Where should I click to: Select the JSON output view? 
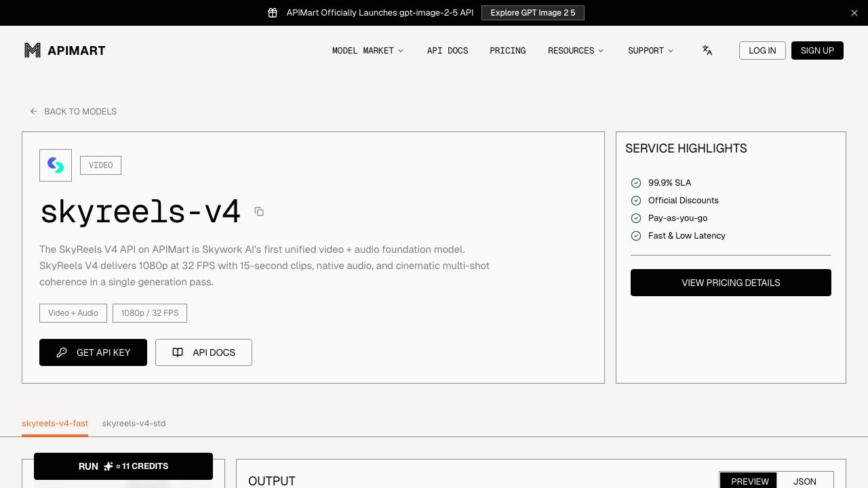[805, 481]
